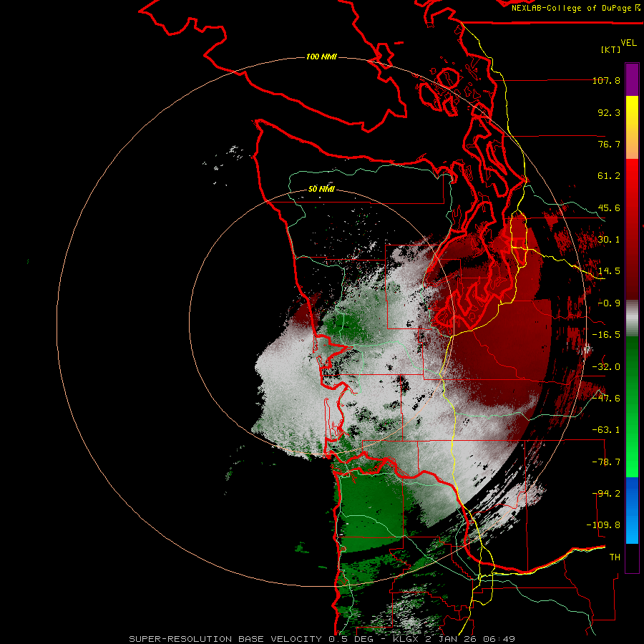Click the Super-Resolution Base Velocity caption
The height and width of the screenshot is (644, 644).
pyautogui.click(x=322, y=639)
